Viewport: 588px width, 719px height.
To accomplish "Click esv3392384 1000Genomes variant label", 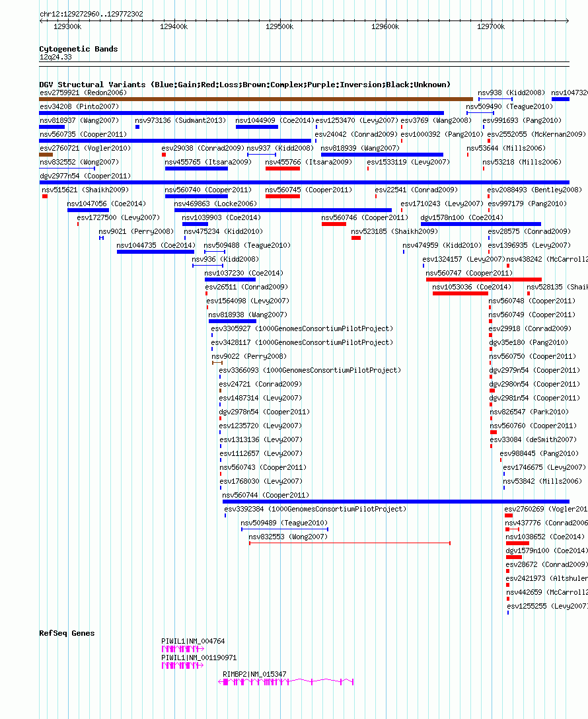I will (x=315, y=509).
